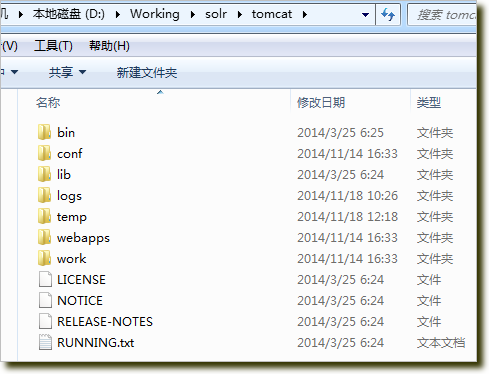Select the RELEASE-NOTES file icon
489x374 pixels.
coord(45,321)
